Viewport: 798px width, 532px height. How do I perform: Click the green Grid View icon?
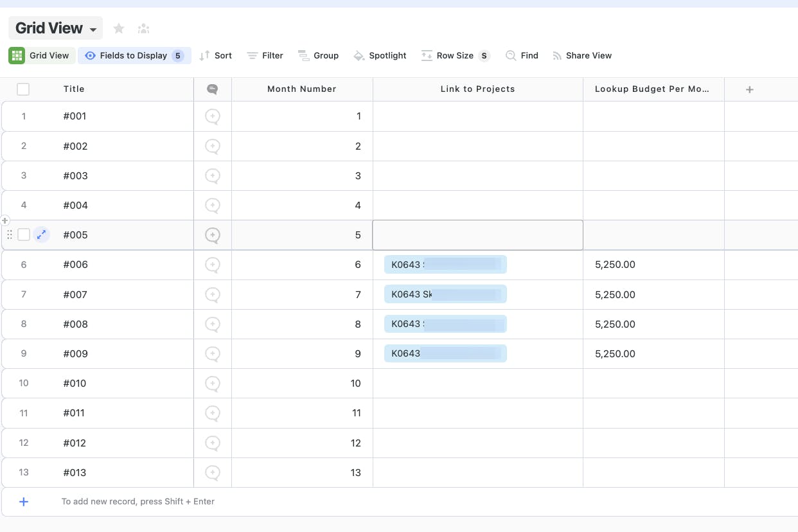[x=17, y=55]
